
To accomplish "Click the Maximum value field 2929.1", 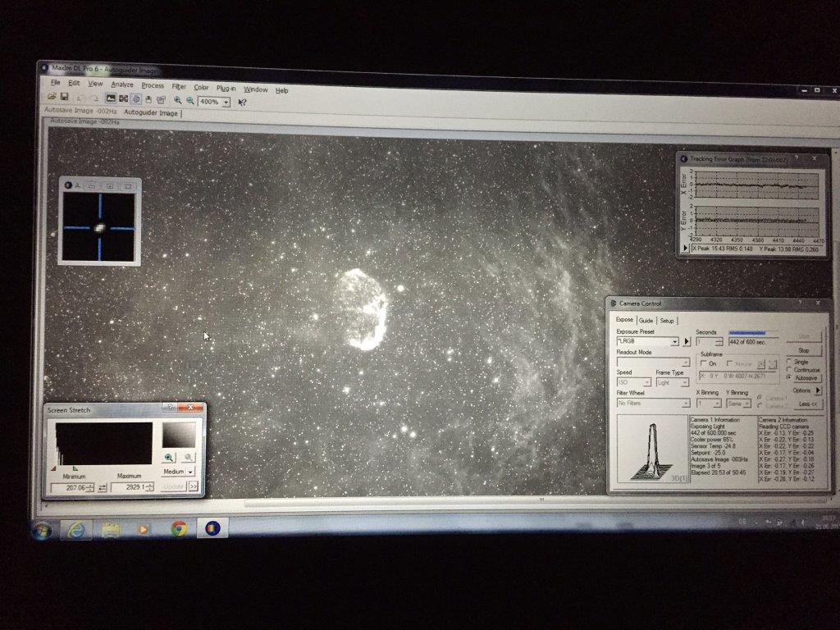I will (x=132, y=487).
